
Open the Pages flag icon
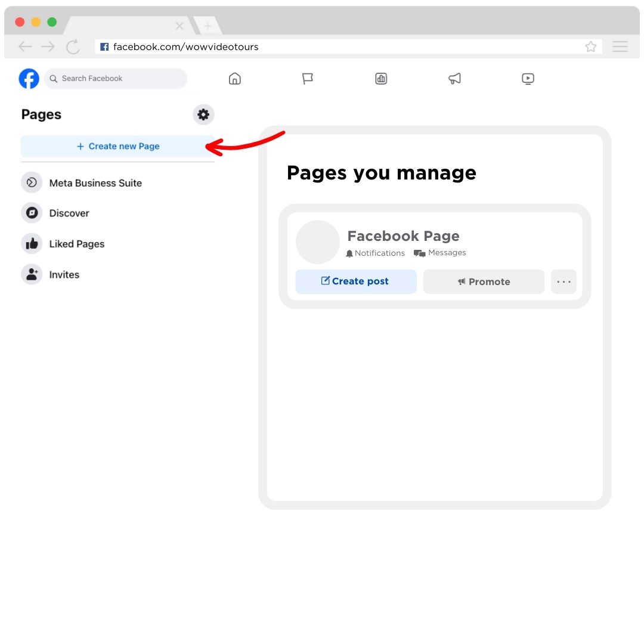[308, 79]
